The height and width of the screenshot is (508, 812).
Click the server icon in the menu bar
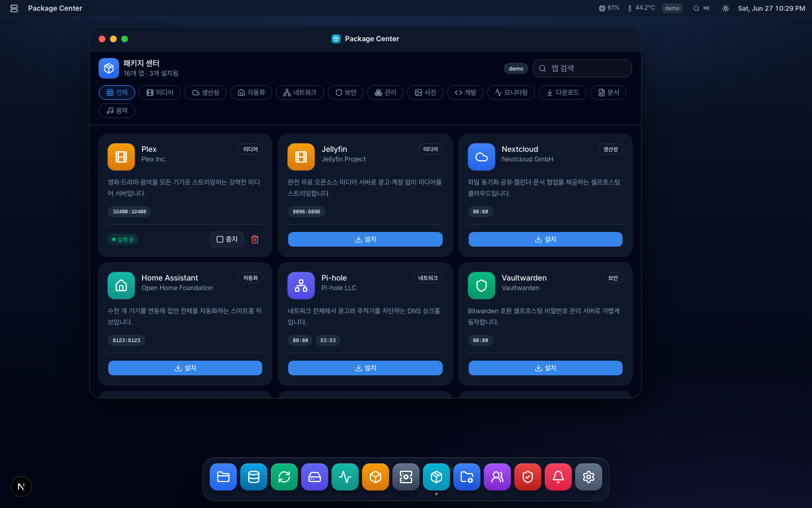(x=14, y=8)
